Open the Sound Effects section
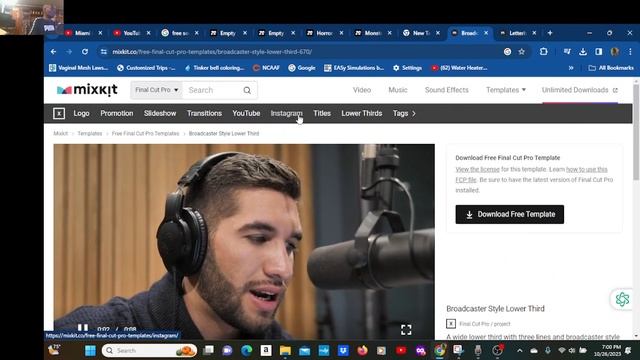The width and height of the screenshot is (640, 360). [447, 90]
